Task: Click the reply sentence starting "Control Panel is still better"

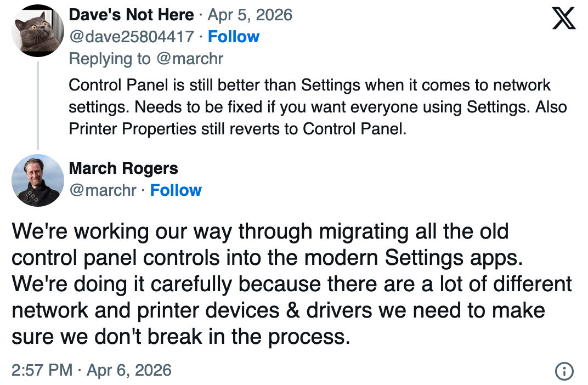Action: (x=309, y=86)
